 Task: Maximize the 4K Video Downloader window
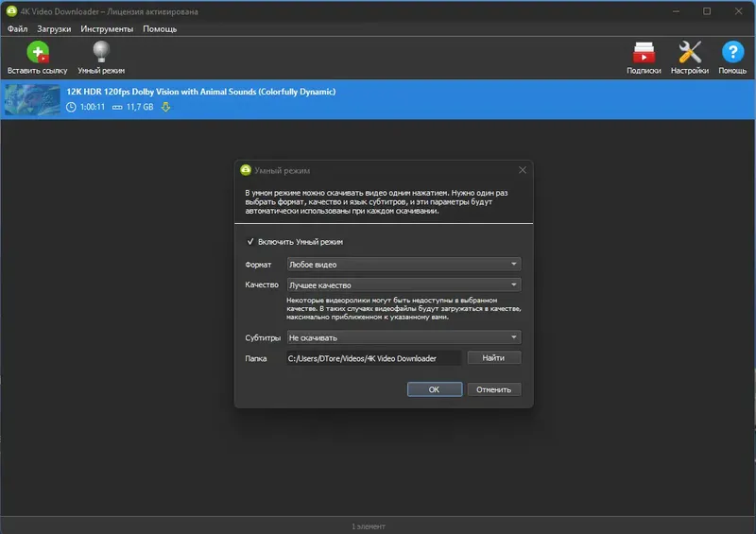707,11
